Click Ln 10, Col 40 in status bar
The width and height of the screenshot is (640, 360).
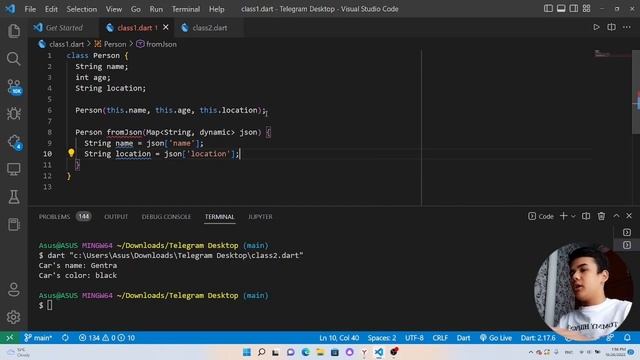click(x=339, y=338)
